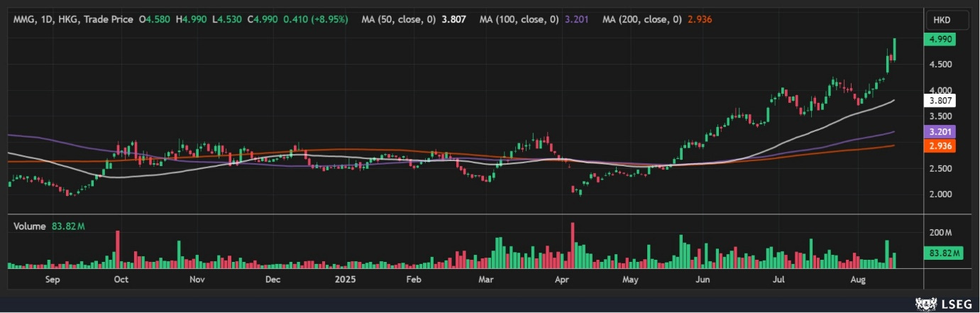This screenshot has width=980, height=313.
Task: Click the Jul label on time axis
Action: (778, 280)
